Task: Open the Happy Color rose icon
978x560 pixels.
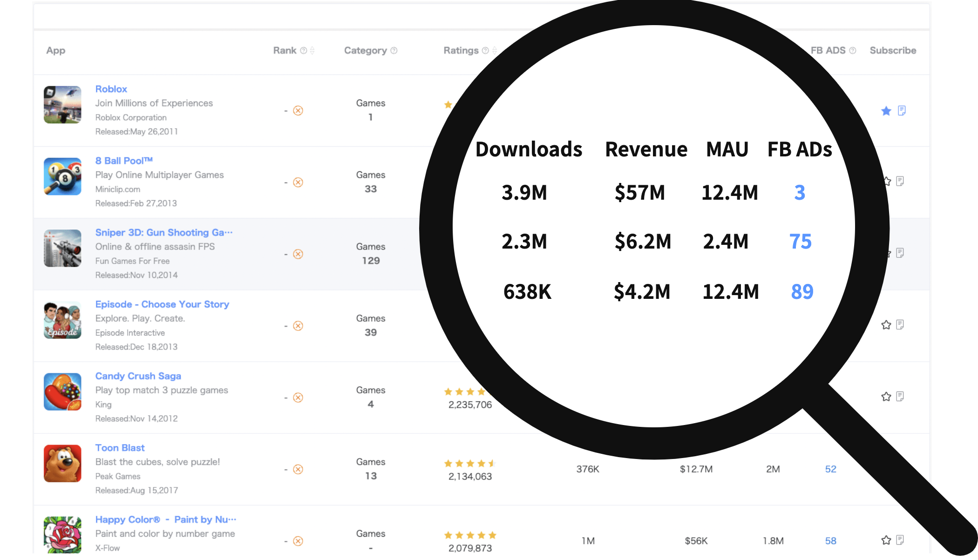Action: pyautogui.click(x=62, y=534)
